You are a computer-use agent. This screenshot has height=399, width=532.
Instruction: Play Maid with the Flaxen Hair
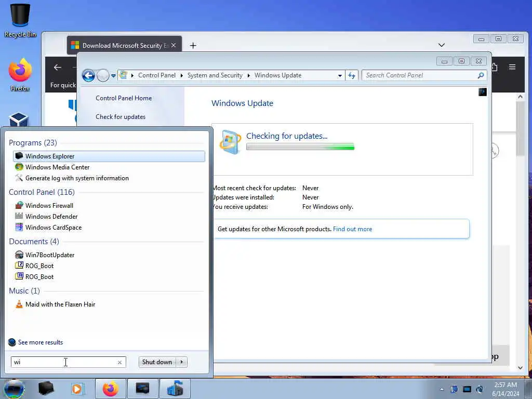(109, 304)
